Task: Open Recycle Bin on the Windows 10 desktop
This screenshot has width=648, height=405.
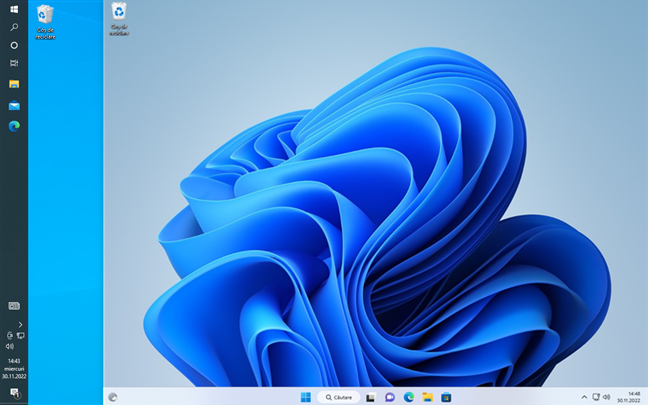Action: (45, 22)
